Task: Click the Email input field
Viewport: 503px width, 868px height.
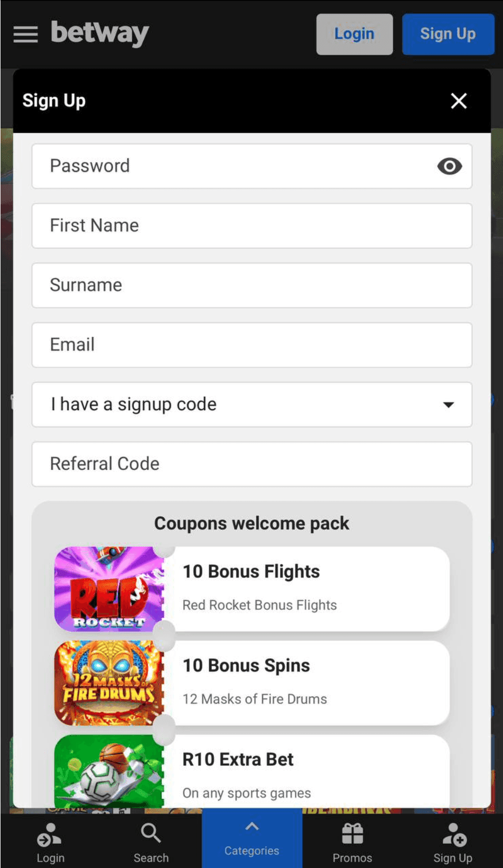Action: [x=251, y=345]
